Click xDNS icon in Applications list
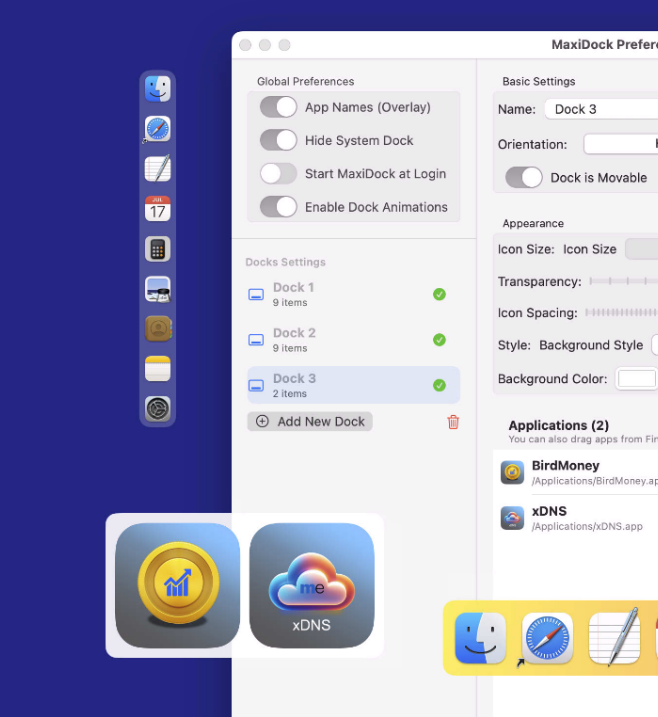This screenshot has height=717, width=658. coord(512,518)
